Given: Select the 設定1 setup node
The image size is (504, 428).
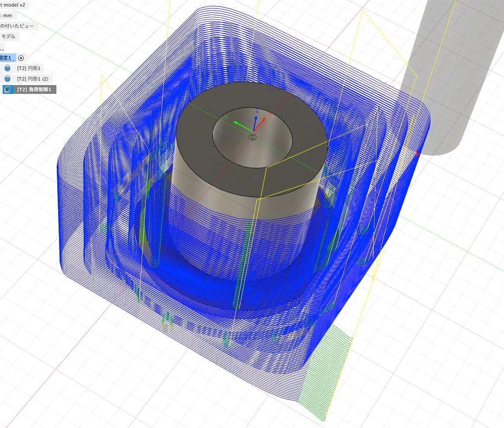Looking at the screenshot, I should pyautogui.click(x=6, y=58).
